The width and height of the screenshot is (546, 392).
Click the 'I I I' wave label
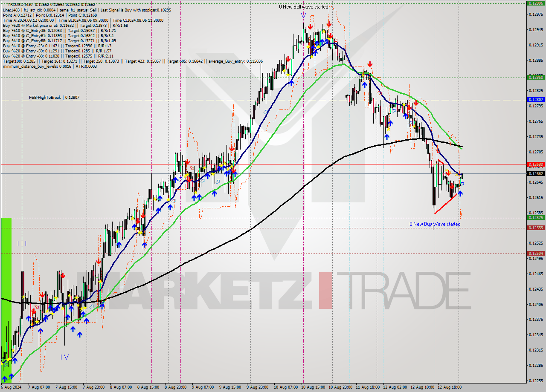coord(22,243)
